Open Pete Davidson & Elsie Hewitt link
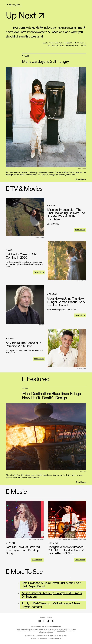Image resolution: width=92 pixels, height=644 pixels. pos(51,584)
